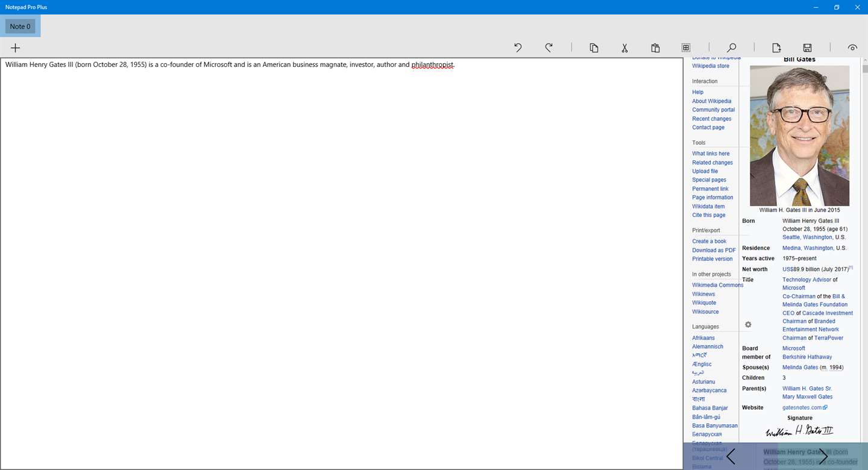The image size is (868, 470).
Task: Open the Berkshire Hathaway link
Action: 807,357
